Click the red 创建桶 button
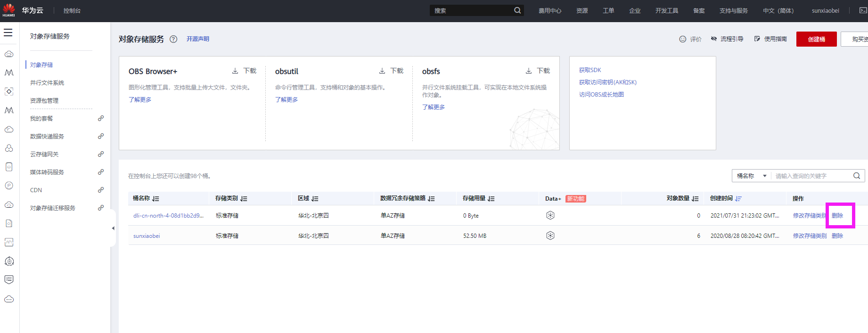The image size is (868, 333). pos(817,39)
